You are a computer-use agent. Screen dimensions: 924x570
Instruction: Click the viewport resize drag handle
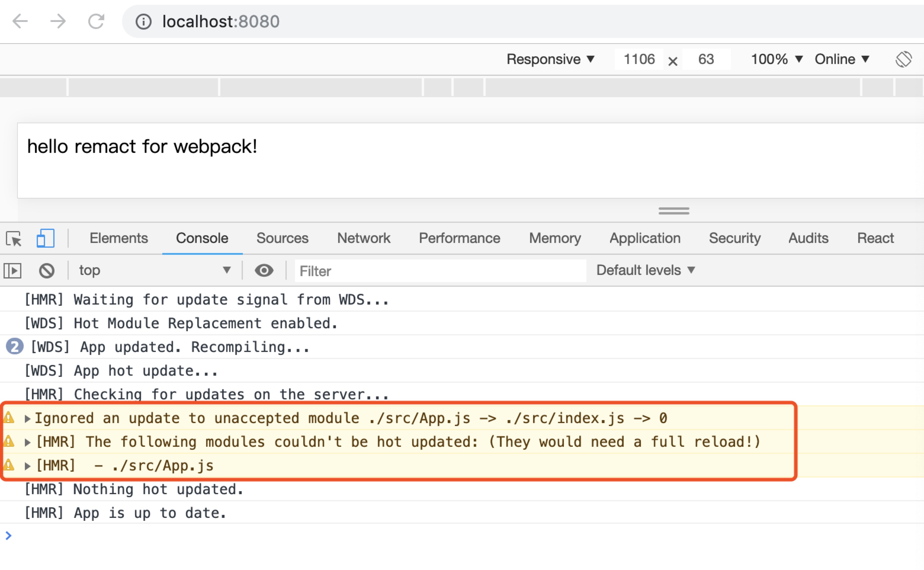pyautogui.click(x=674, y=211)
